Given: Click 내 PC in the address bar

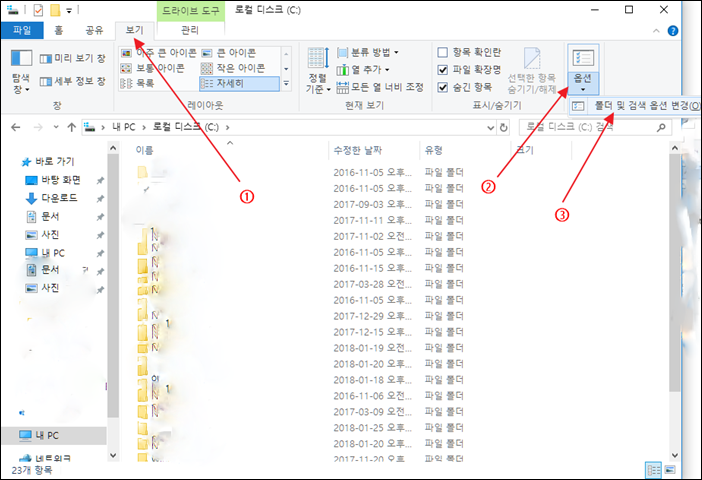Looking at the screenshot, I should click(x=124, y=127).
